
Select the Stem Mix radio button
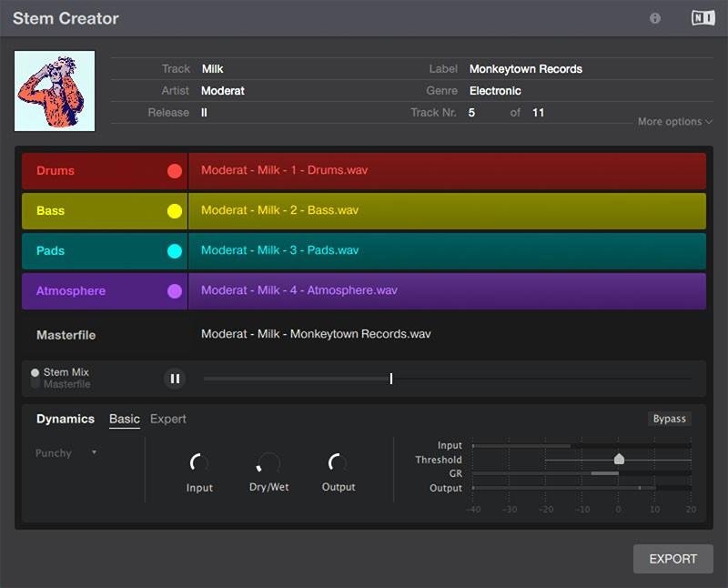(x=35, y=372)
